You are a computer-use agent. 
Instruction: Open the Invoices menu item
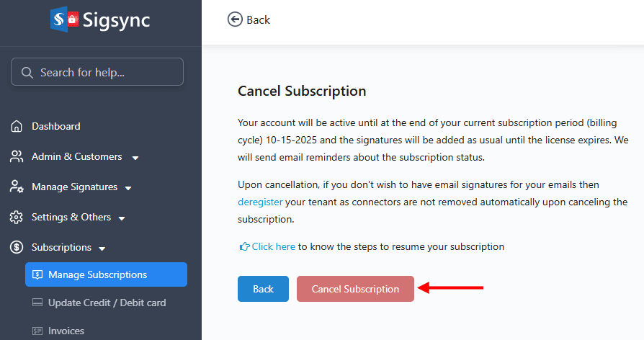coord(66,331)
